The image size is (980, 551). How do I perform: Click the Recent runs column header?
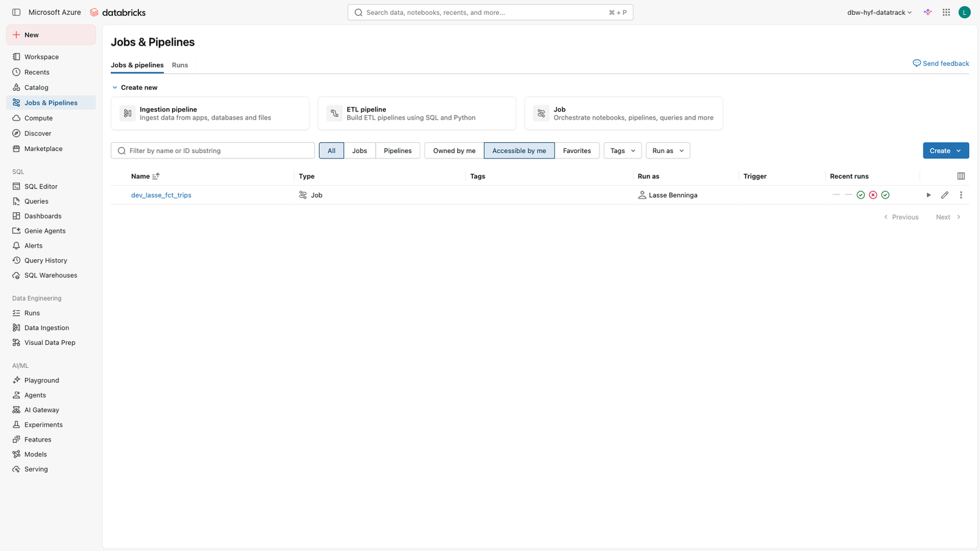point(849,176)
